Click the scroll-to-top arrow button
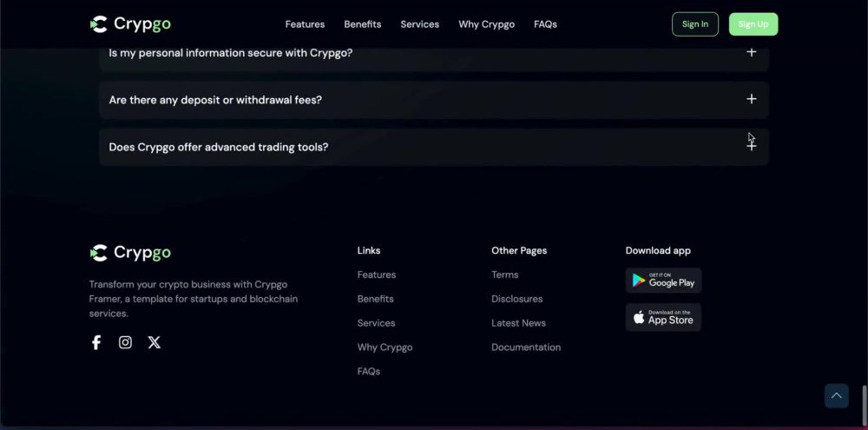This screenshot has width=868, height=430. [x=837, y=395]
